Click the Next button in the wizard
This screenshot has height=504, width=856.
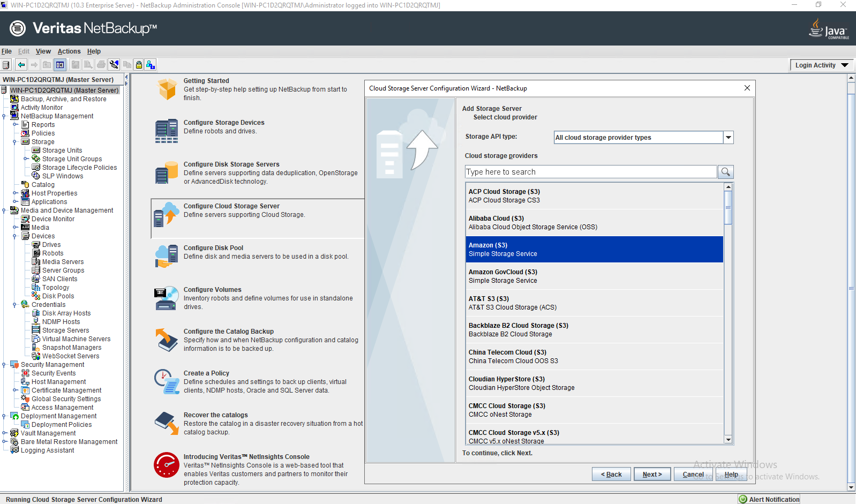point(652,474)
